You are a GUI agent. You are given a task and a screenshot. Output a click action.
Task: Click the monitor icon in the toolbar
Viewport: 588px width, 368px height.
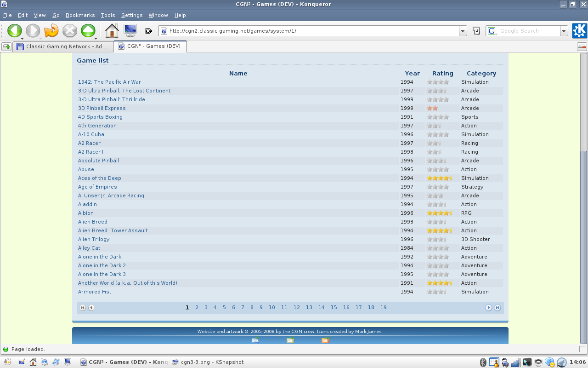130,31
